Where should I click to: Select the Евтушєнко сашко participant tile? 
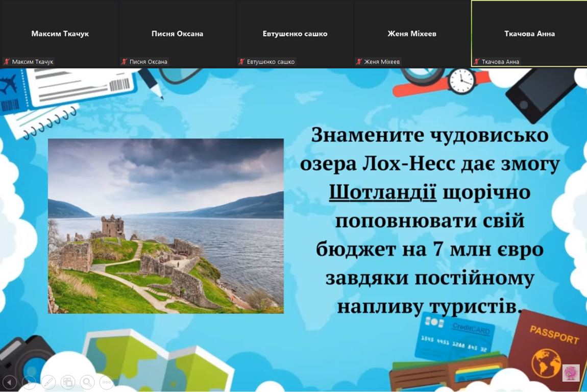click(x=295, y=34)
